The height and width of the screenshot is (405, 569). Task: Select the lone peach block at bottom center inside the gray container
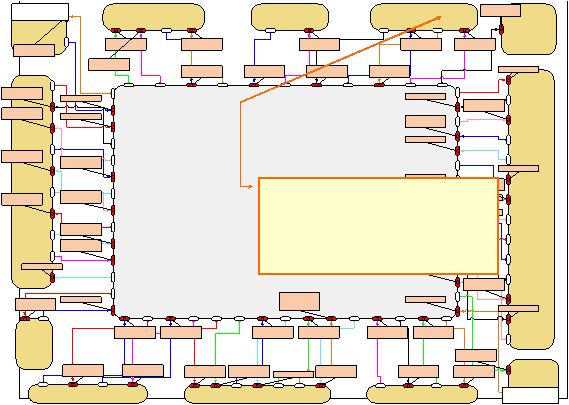(299, 302)
